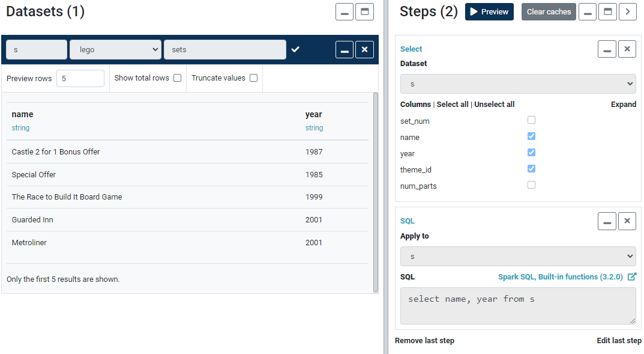Image resolution: width=644 pixels, height=354 pixels.
Task: Minimize the dataset editor bar
Action: 344,49
